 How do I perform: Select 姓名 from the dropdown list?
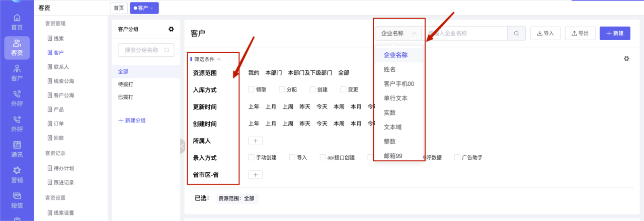(389, 70)
